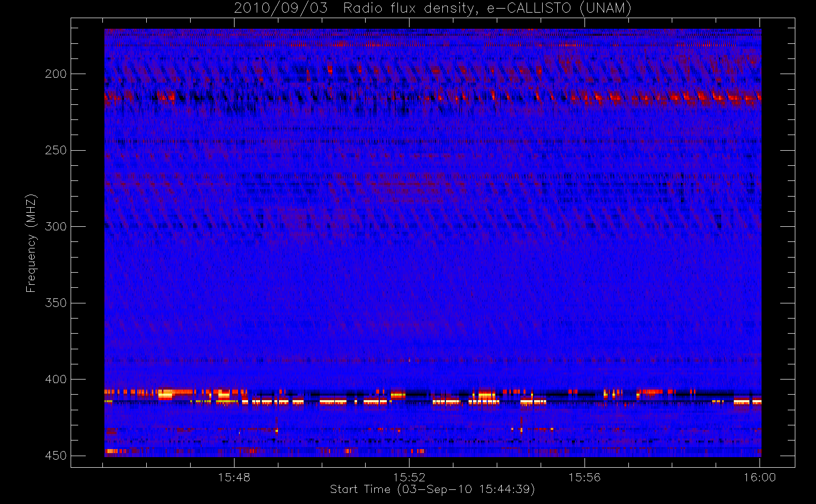Click the 'Start Time (03-Sep-10 15:44:39)' label
Image resolution: width=816 pixels, height=504 pixels.
tap(432, 489)
